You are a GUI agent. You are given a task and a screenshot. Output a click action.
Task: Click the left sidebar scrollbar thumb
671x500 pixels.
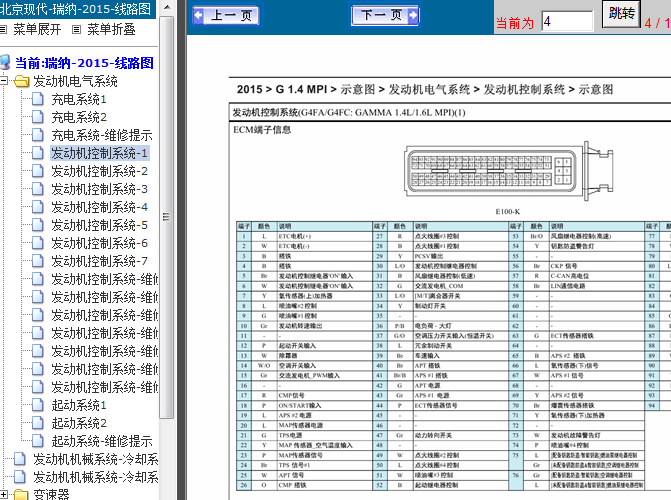pyautogui.click(x=167, y=217)
